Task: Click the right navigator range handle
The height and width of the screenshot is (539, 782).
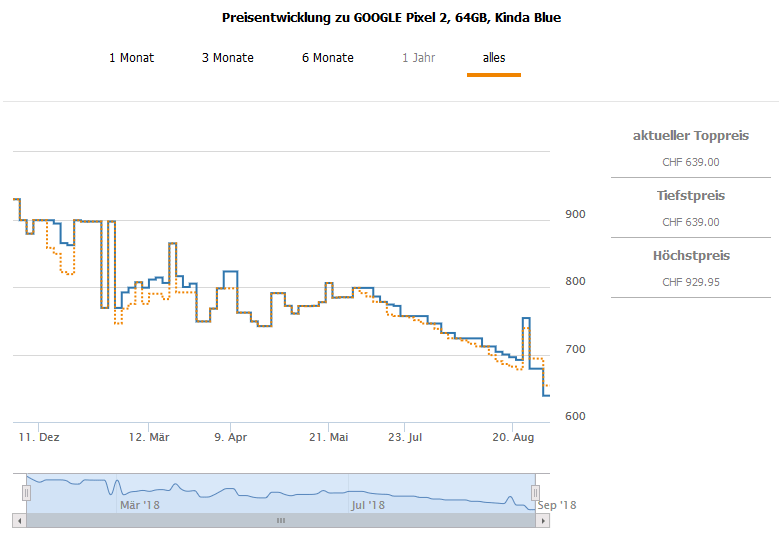Action: 536,492
